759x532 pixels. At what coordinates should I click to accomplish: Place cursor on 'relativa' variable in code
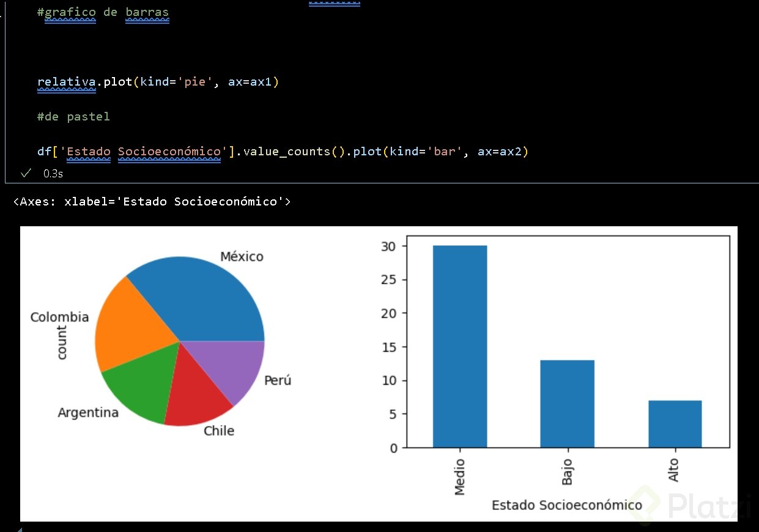66,82
